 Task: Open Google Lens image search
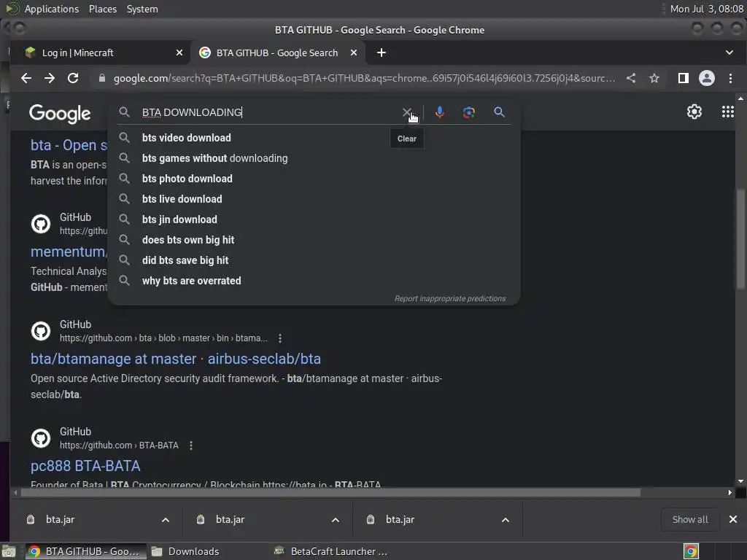click(x=469, y=112)
